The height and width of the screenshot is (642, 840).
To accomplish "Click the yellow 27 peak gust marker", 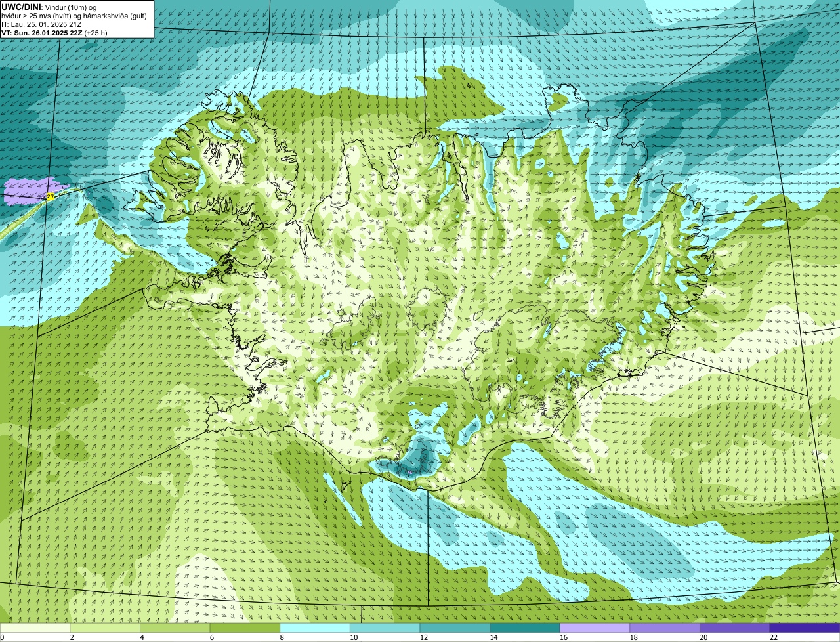I will [x=51, y=196].
